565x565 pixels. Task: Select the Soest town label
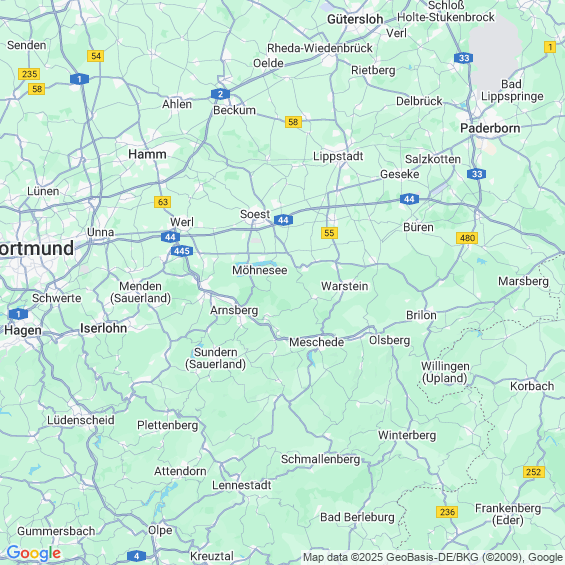255,214
